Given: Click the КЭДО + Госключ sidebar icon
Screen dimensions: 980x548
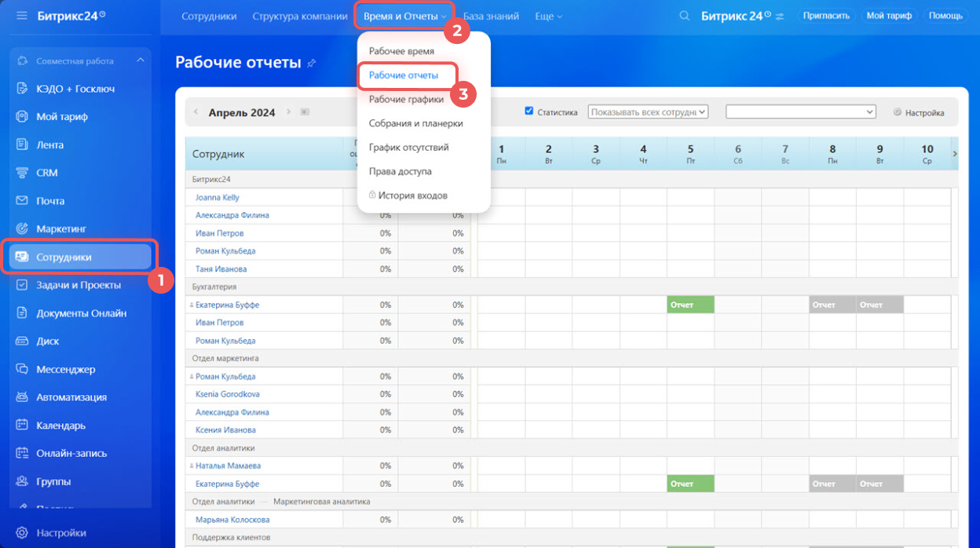Looking at the screenshot, I should (22, 89).
